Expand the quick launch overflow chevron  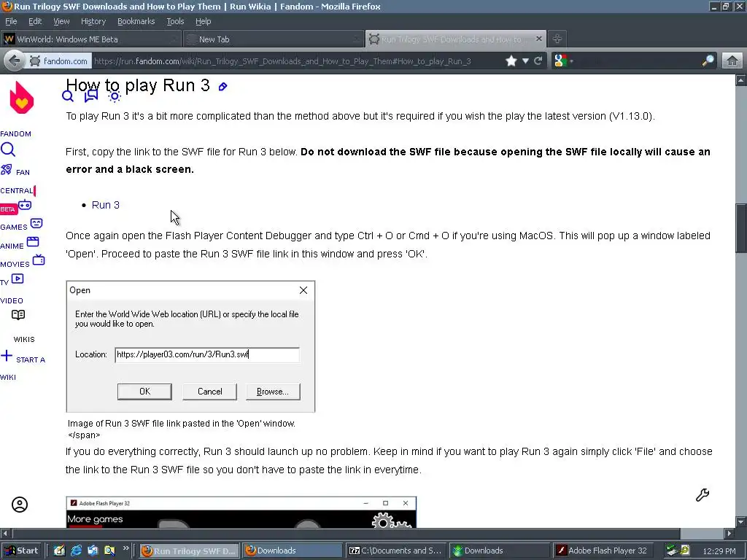click(125, 548)
